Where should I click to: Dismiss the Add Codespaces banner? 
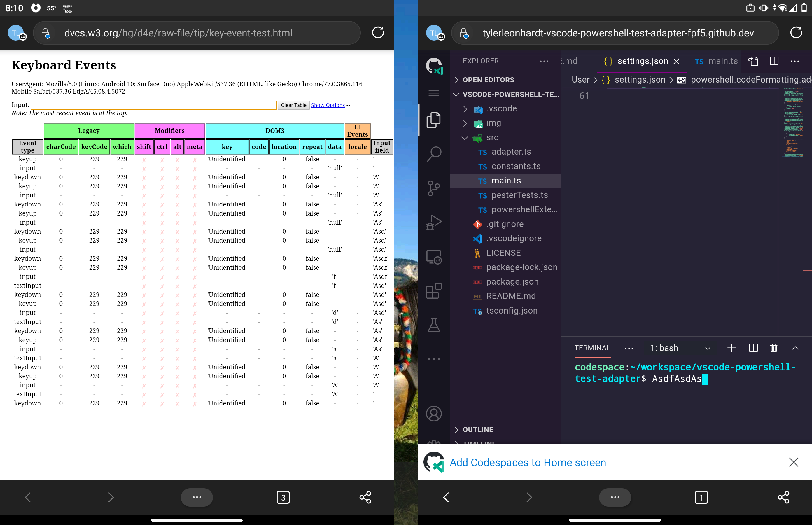[794, 462]
